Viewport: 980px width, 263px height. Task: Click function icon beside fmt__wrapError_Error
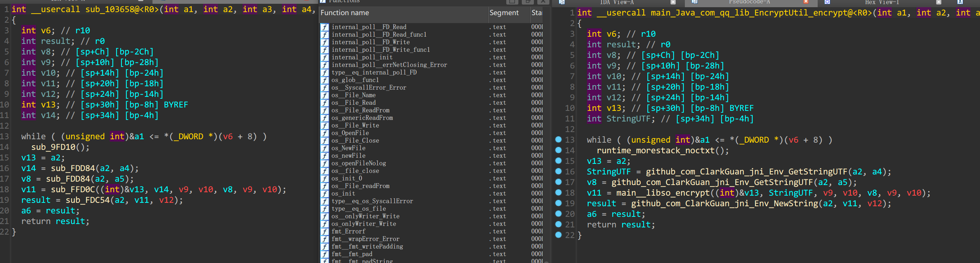point(325,239)
